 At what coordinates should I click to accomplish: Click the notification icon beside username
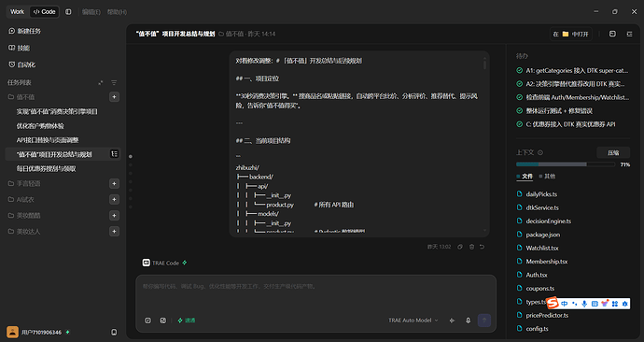click(114, 332)
